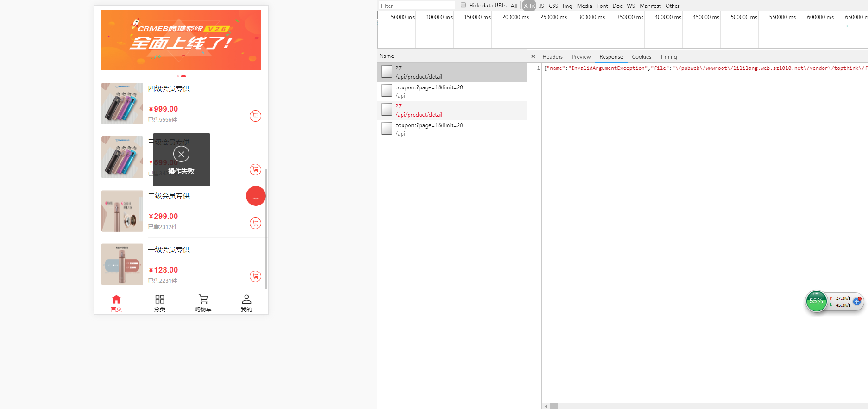The width and height of the screenshot is (868, 409).
Task: Click the response horizontal scrollbar thumb
Action: point(554,406)
